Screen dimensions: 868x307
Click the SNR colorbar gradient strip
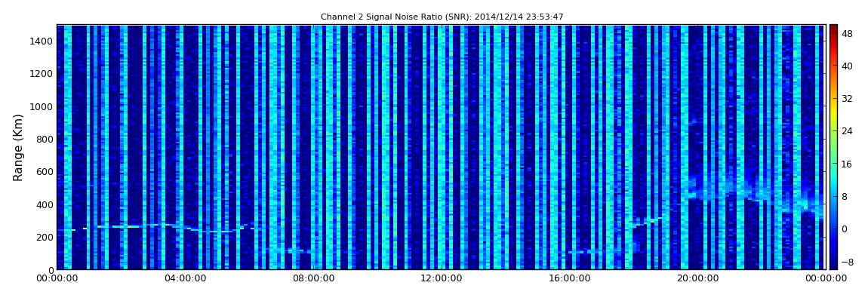click(833, 147)
